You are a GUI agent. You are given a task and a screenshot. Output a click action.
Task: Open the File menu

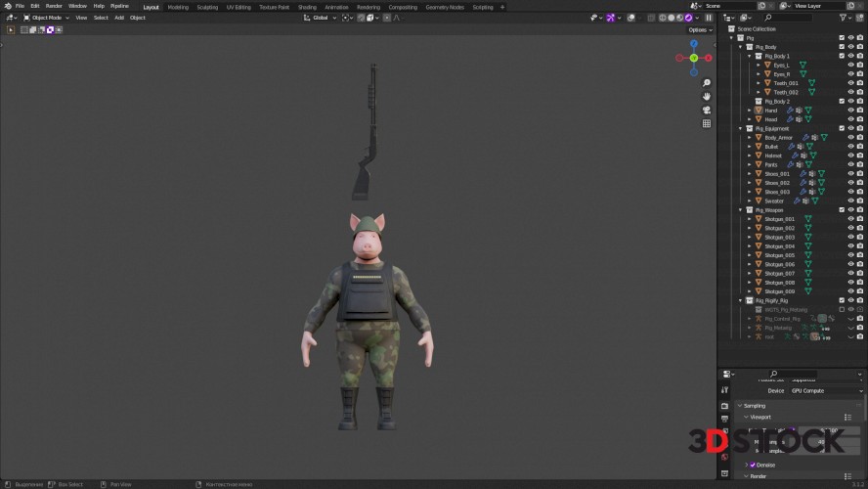(20, 6)
